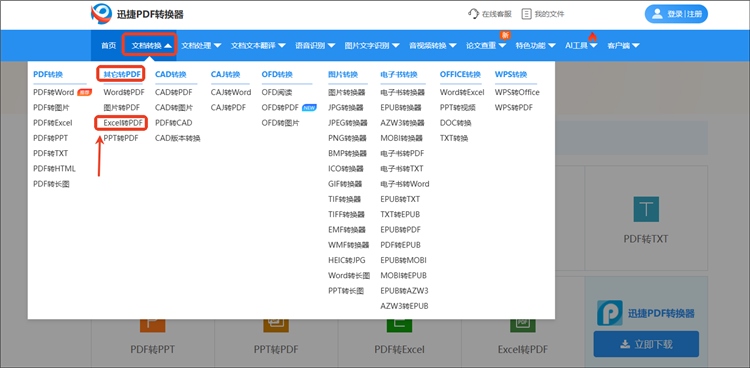Image resolution: width=750 pixels, height=368 pixels.
Task: Click the PDF转Excel green tile icon
Action: (399, 326)
